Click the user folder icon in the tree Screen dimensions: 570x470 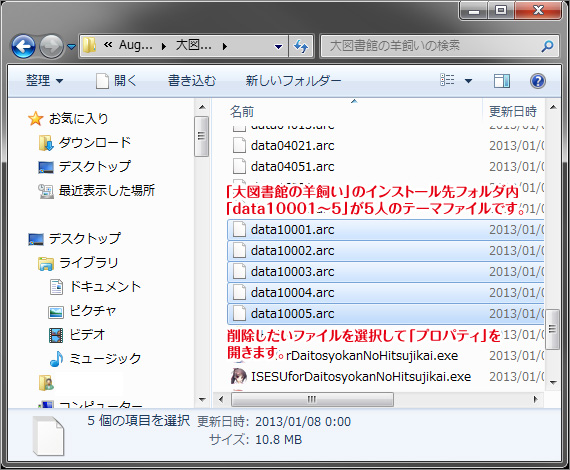pyautogui.click(x=46, y=383)
